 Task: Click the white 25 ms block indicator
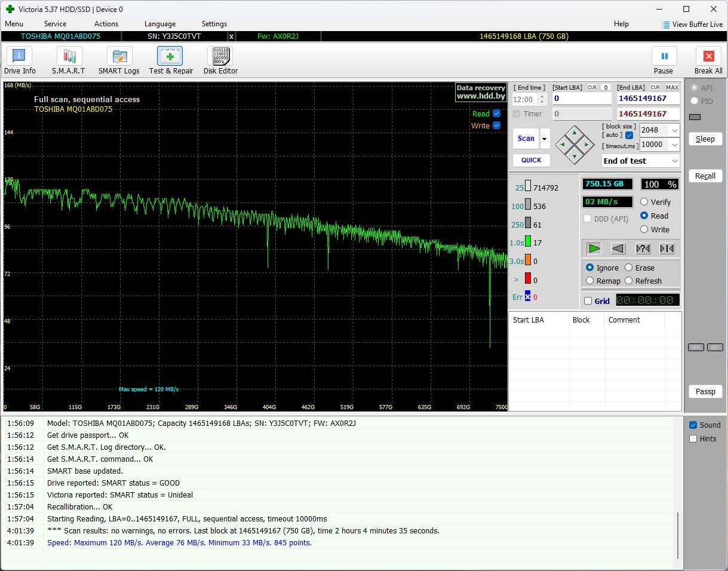(528, 186)
